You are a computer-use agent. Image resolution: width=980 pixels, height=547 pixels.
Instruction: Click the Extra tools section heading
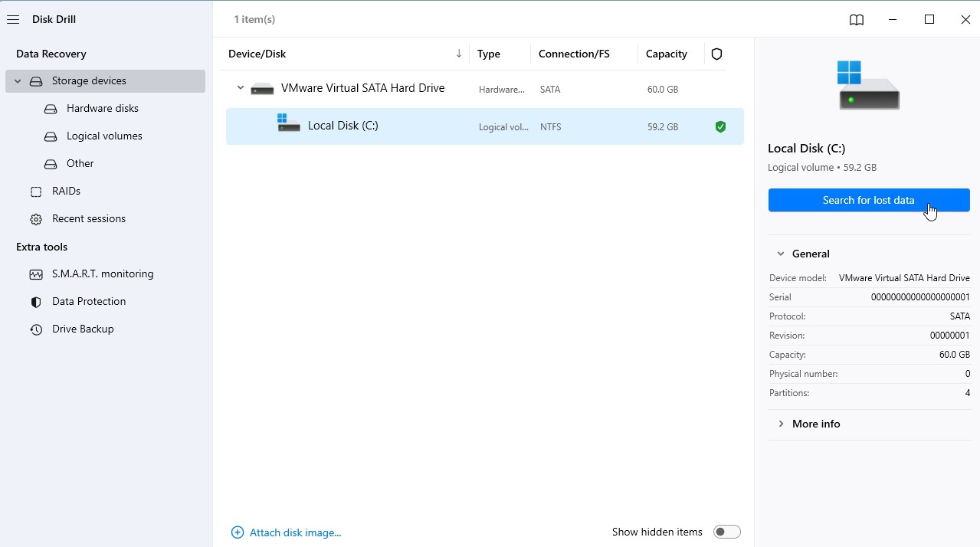[x=42, y=247]
